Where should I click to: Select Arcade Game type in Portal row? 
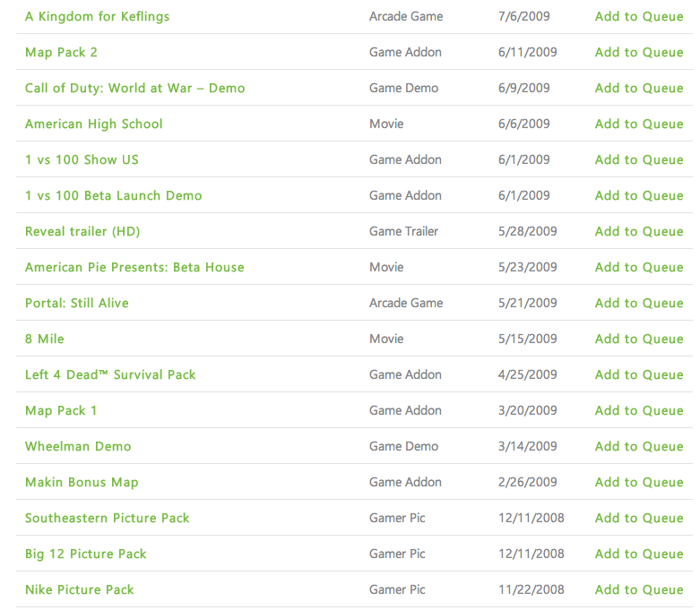(406, 303)
